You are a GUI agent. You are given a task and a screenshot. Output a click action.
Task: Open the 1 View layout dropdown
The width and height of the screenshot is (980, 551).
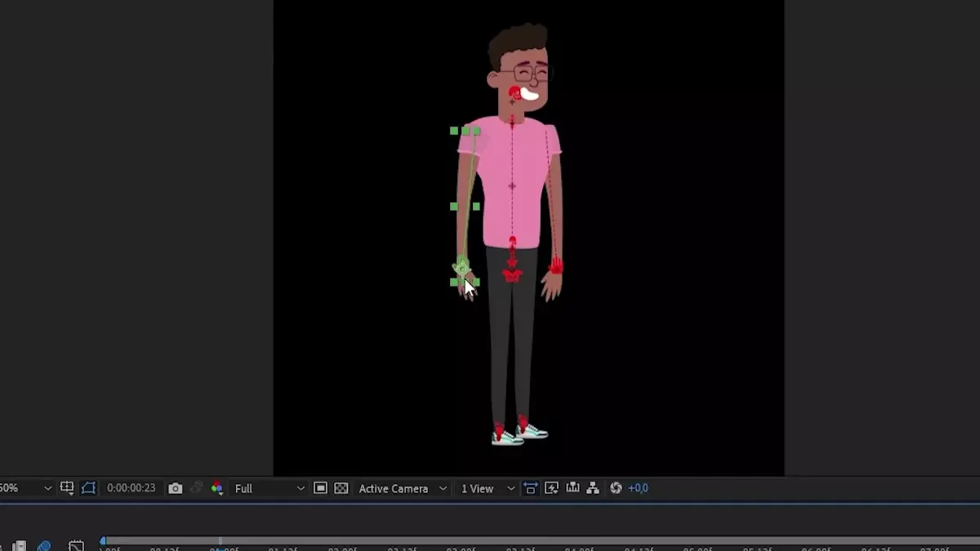487,488
